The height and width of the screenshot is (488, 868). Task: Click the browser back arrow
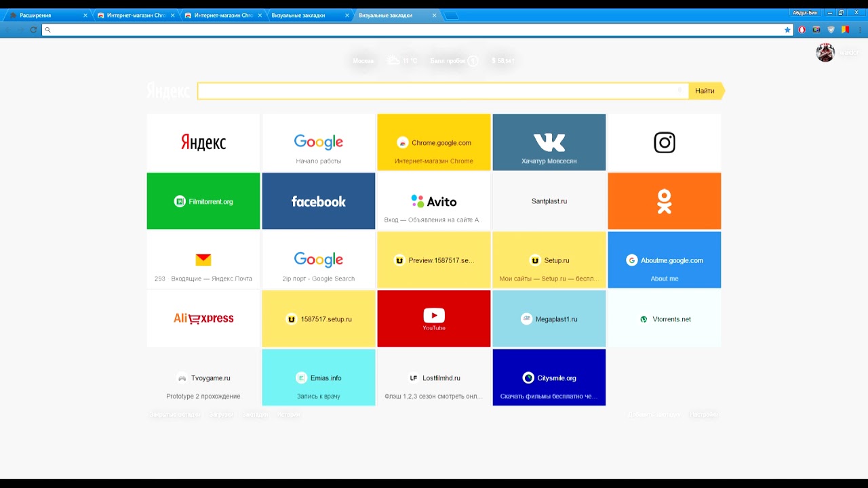[x=8, y=30]
